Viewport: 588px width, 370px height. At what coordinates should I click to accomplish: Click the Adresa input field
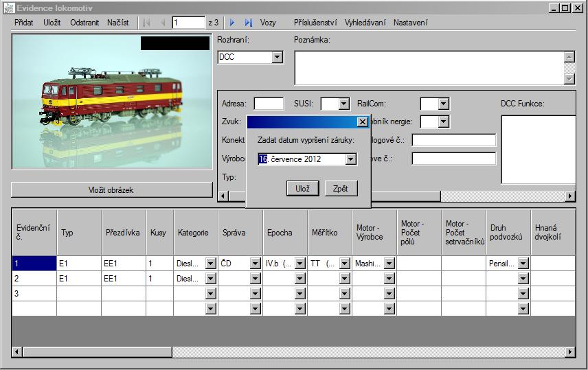click(269, 104)
